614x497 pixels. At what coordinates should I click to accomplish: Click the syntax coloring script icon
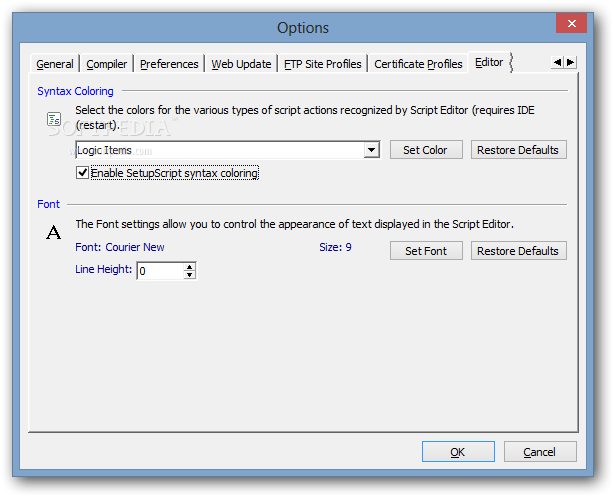click(x=54, y=119)
